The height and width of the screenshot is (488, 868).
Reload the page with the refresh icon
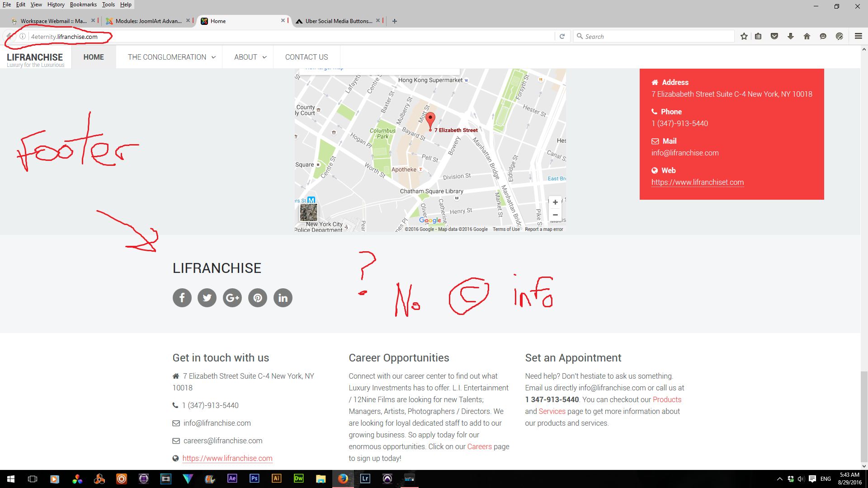click(x=562, y=36)
